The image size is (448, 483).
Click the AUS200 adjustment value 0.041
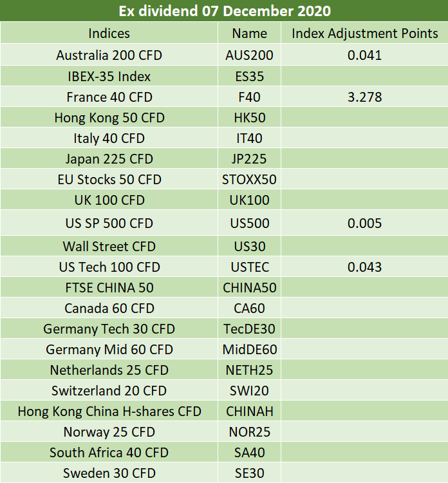(x=364, y=55)
